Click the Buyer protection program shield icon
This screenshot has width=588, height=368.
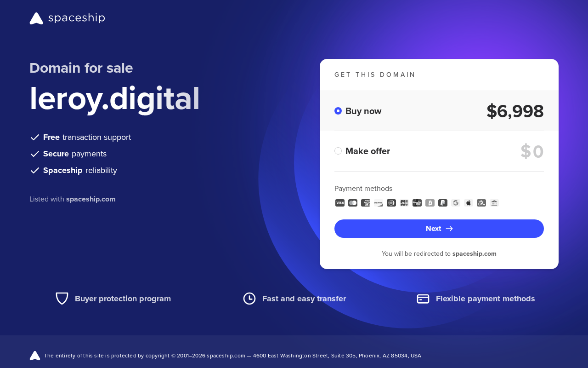point(62,299)
